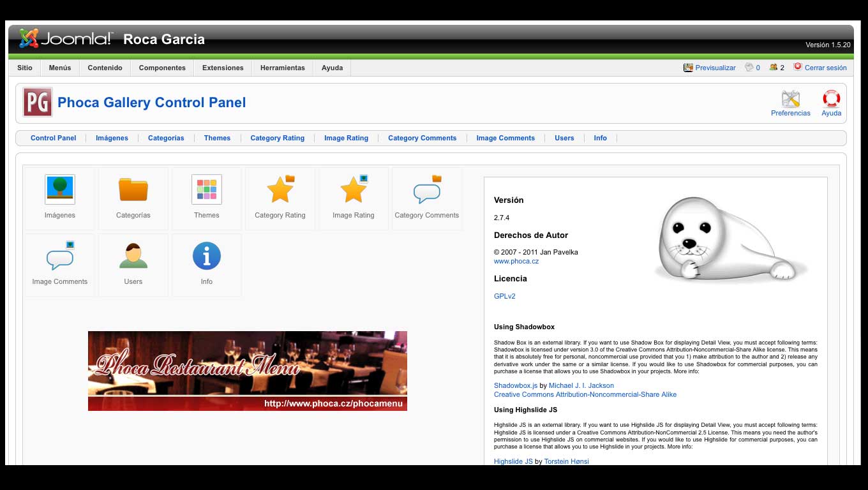Click the Phoca Restaurant Menu banner

[248, 371]
